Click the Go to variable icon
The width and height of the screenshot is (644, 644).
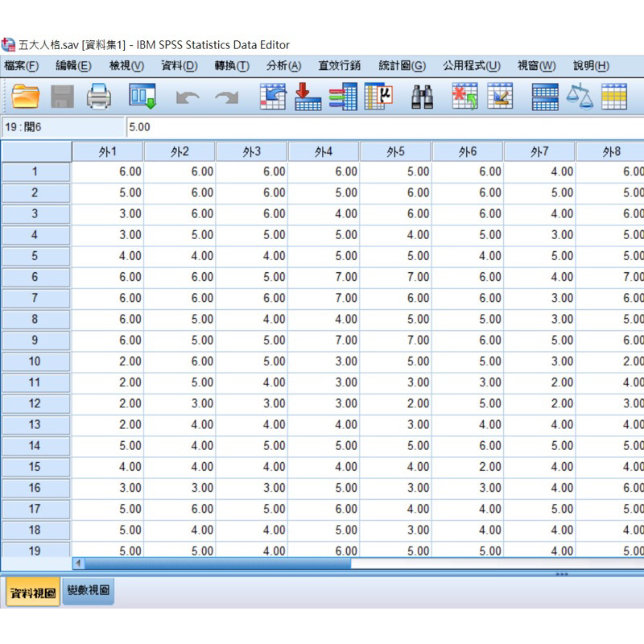coord(308,97)
